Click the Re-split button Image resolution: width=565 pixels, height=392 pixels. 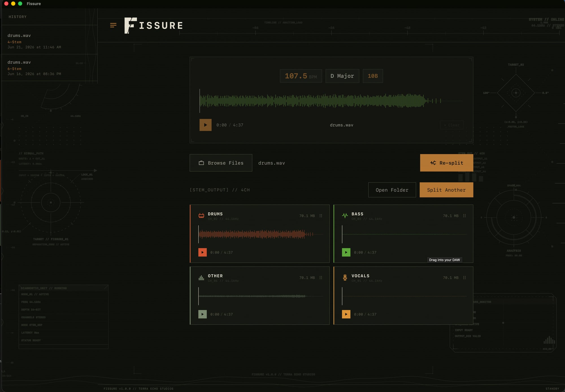coord(447,163)
